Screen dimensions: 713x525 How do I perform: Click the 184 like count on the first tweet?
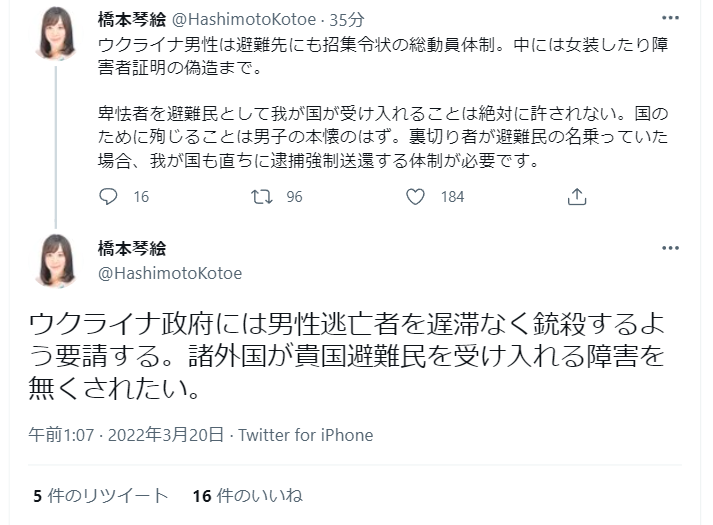(452, 197)
